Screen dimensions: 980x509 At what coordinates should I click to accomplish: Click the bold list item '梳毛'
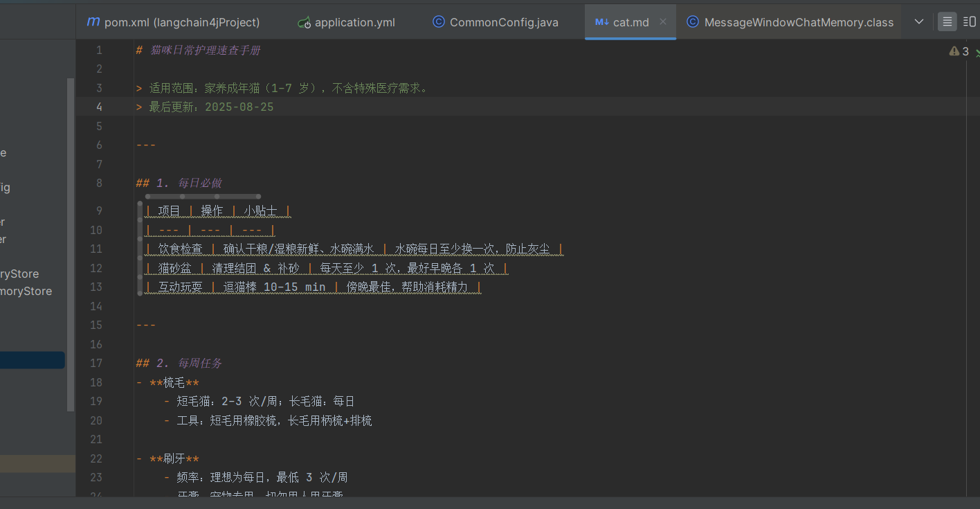tap(174, 382)
